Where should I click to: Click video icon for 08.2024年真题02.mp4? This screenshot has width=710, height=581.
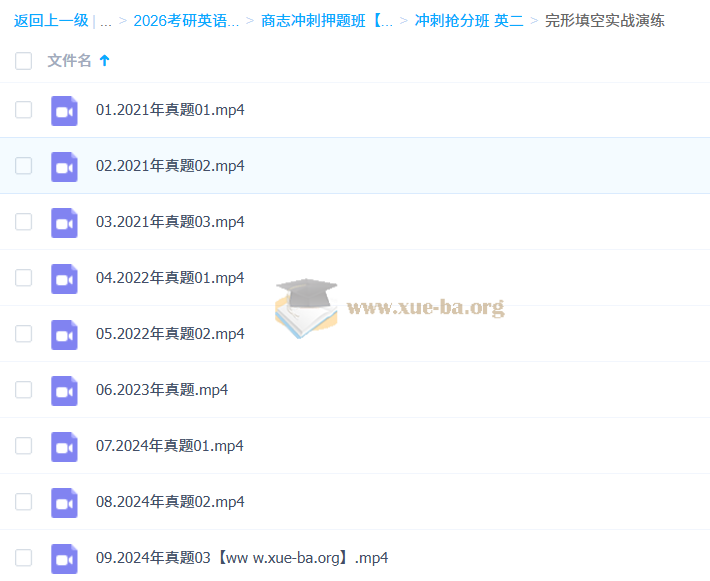[x=65, y=502]
